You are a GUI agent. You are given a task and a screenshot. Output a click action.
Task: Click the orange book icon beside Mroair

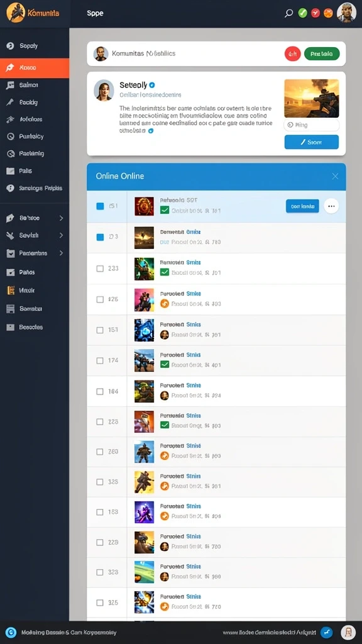click(x=11, y=291)
